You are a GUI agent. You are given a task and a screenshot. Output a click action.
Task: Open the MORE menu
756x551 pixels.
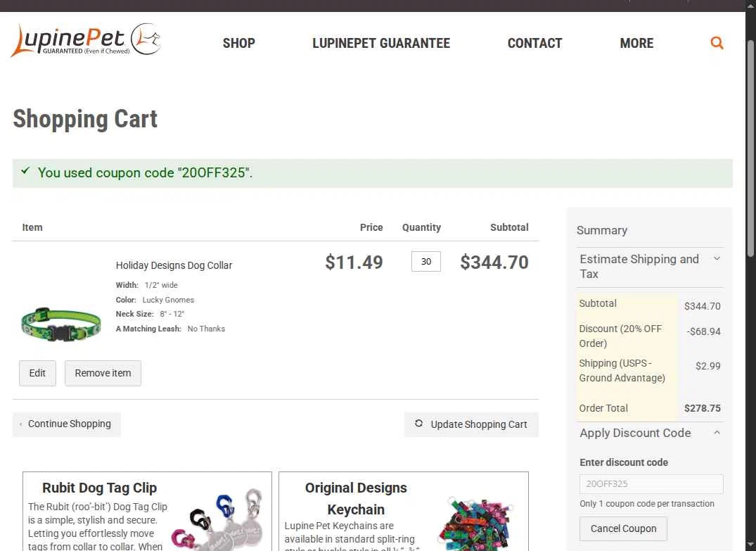point(636,43)
